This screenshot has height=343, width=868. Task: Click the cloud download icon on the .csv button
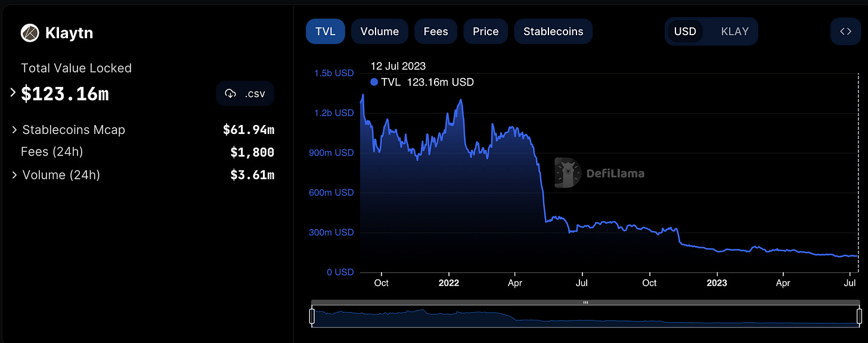coord(231,93)
